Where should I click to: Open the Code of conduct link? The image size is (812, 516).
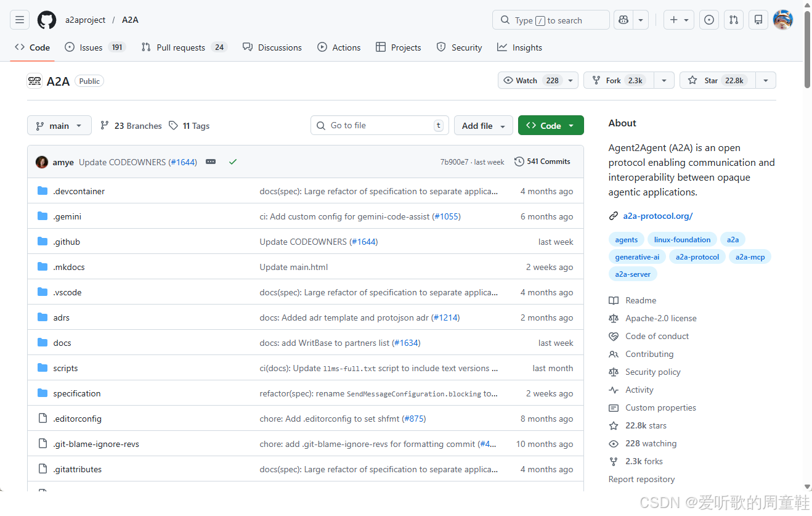point(649,336)
